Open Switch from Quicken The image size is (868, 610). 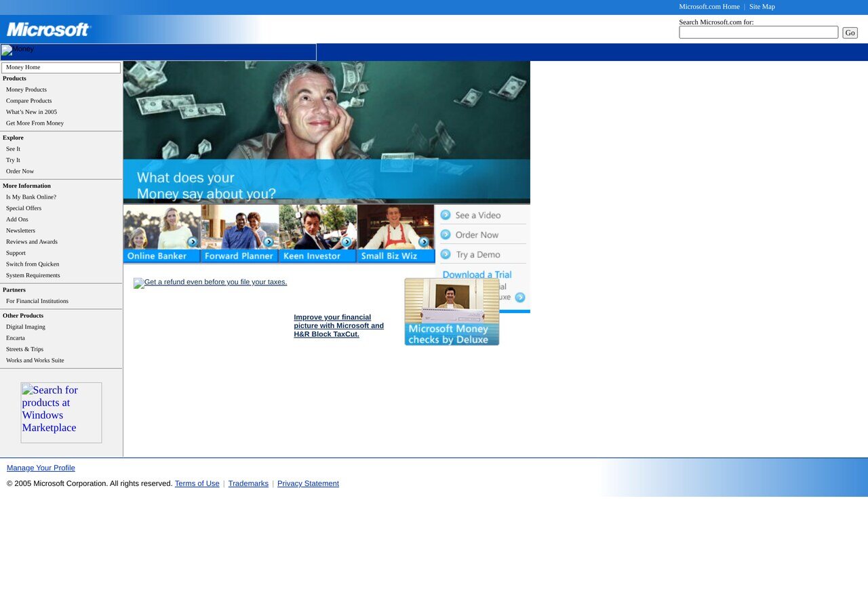tap(33, 264)
